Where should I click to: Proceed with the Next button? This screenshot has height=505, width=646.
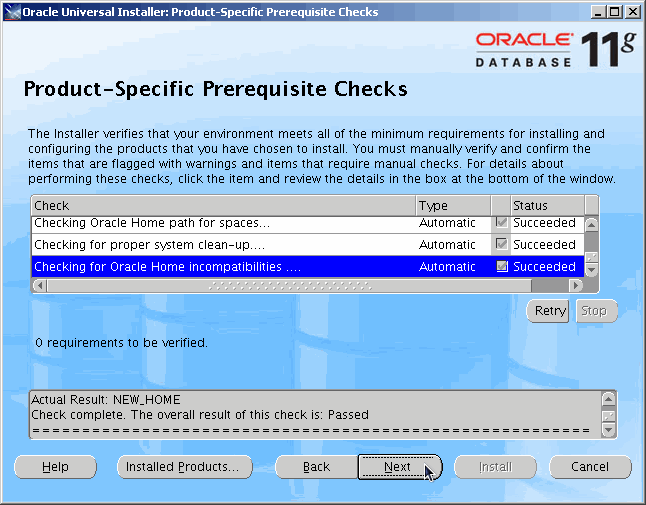point(398,467)
